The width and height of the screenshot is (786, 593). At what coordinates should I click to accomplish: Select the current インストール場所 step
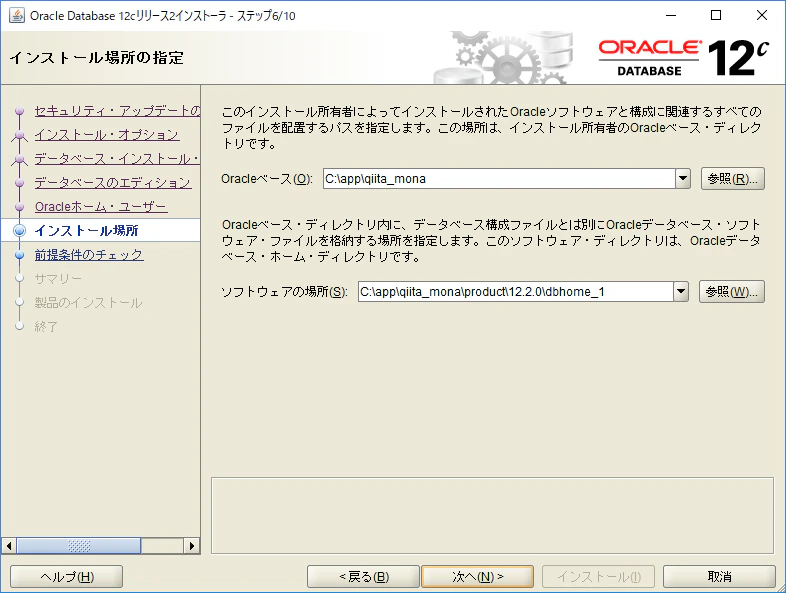[x=86, y=231]
